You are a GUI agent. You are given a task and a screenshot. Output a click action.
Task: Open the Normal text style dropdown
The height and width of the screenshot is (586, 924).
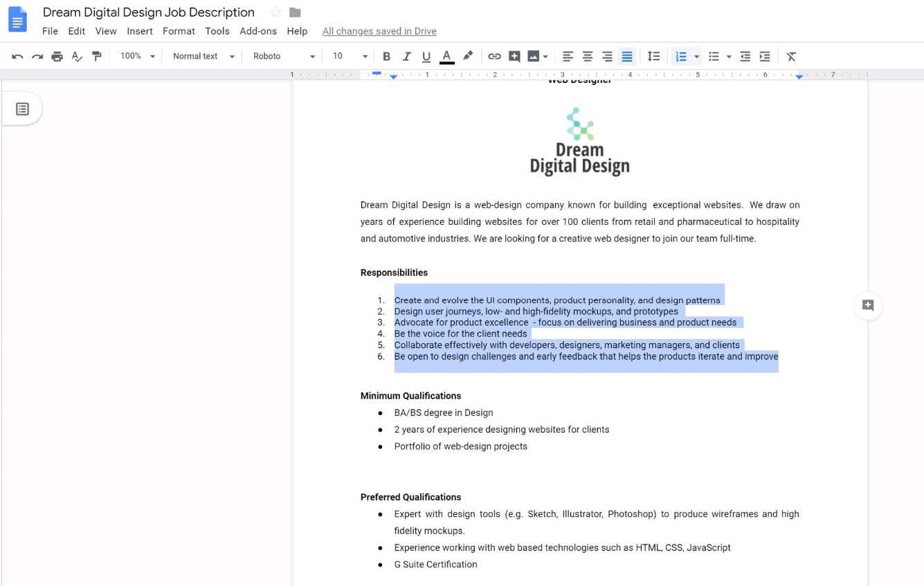pyautogui.click(x=203, y=56)
